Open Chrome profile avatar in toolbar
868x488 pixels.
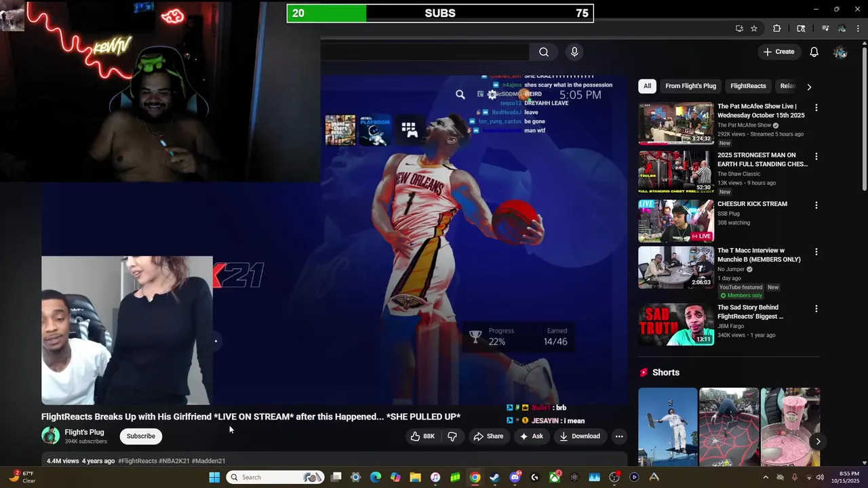point(842,28)
